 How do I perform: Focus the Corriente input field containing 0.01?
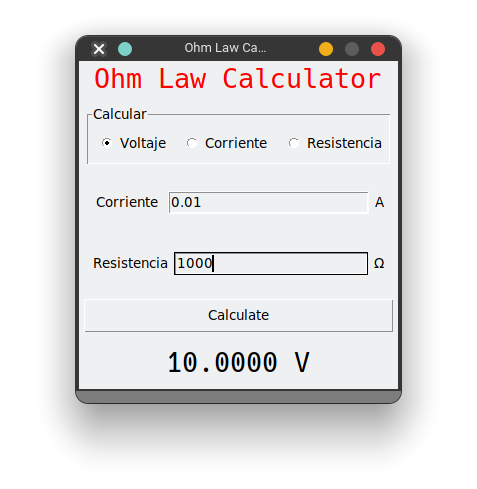click(268, 202)
